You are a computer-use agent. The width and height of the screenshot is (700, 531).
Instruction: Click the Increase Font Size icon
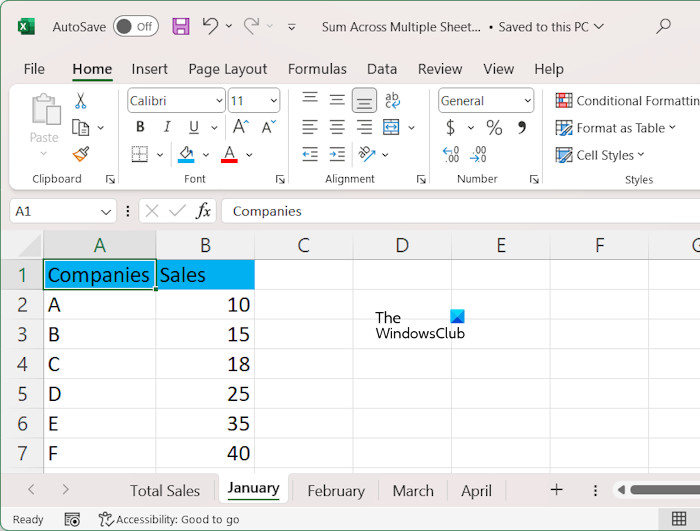240,127
